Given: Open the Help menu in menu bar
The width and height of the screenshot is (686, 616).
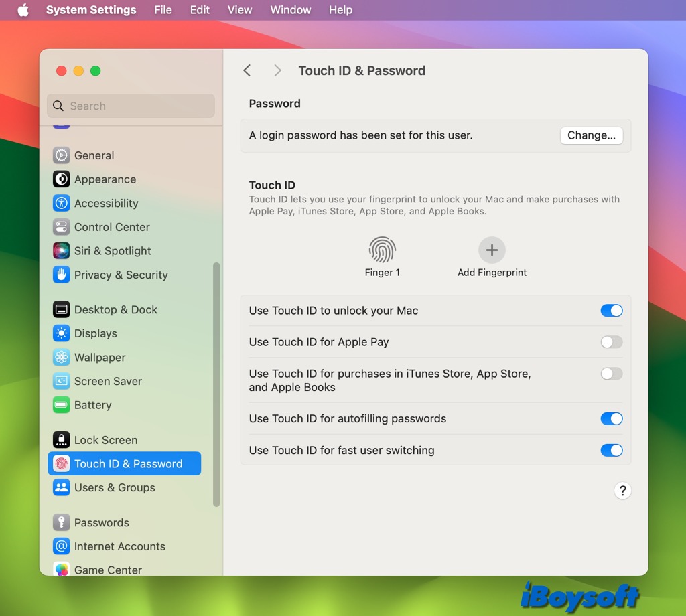Looking at the screenshot, I should (340, 10).
